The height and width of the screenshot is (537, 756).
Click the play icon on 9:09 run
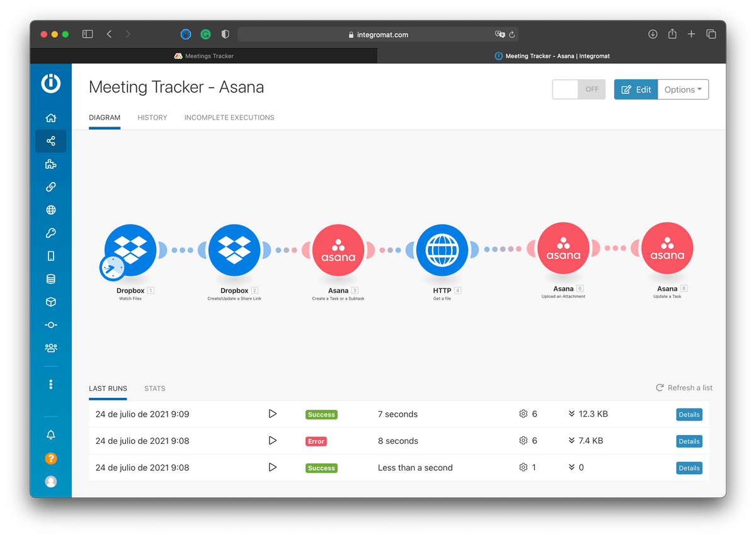tap(273, 414)
